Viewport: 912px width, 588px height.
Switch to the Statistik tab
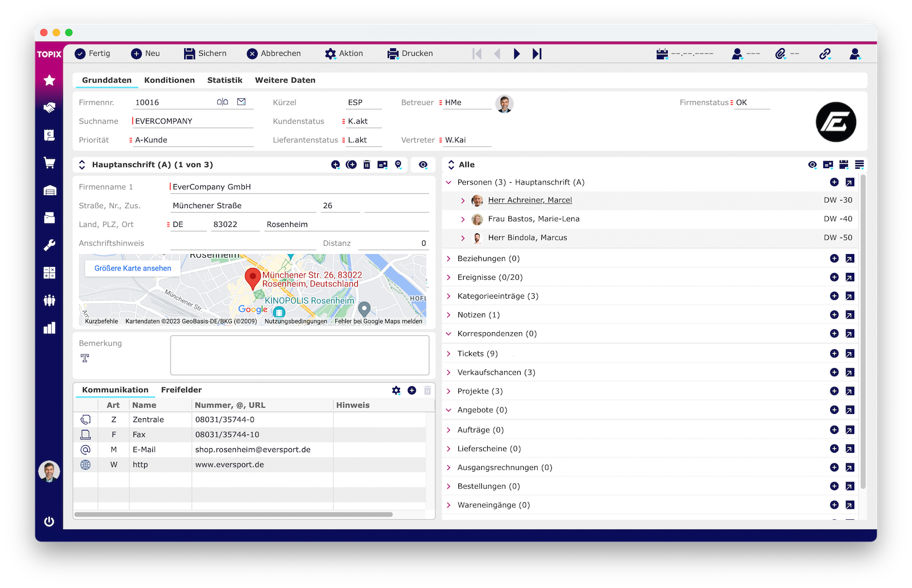225,80
